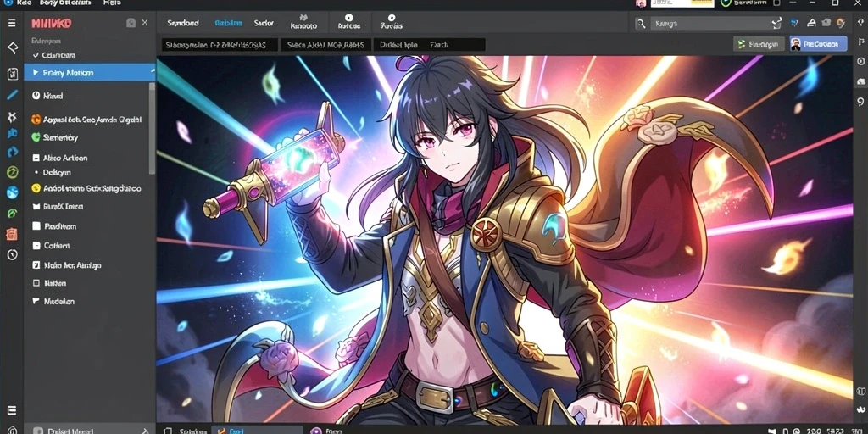Open the Kanpoto toolbar item
This screenshot has width=868, height=434.
303,22
